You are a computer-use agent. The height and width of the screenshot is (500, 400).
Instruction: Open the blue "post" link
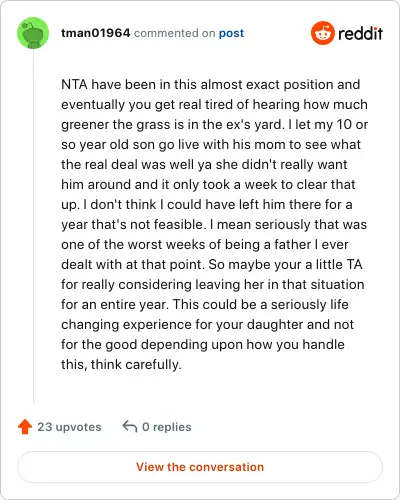click(x=231, y=33)
